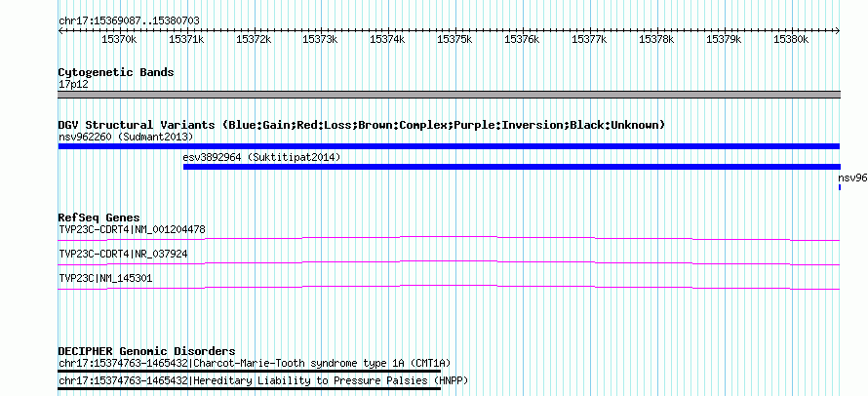Click the 15375k ruler position
Image resolution: width=868 pixels, height=396 pixels.
click(x=455, y=39)
